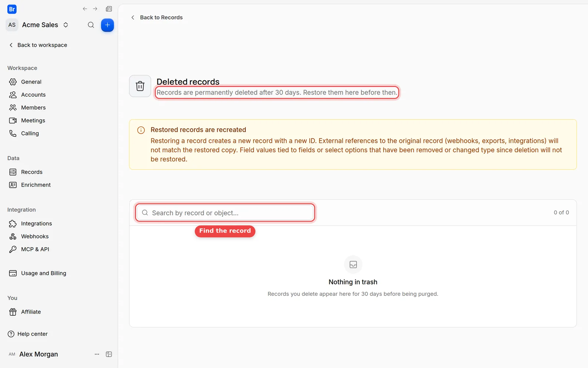The image size is (588, 368).
Task: Click the Br app logo icon
Action: pos(12,9)
